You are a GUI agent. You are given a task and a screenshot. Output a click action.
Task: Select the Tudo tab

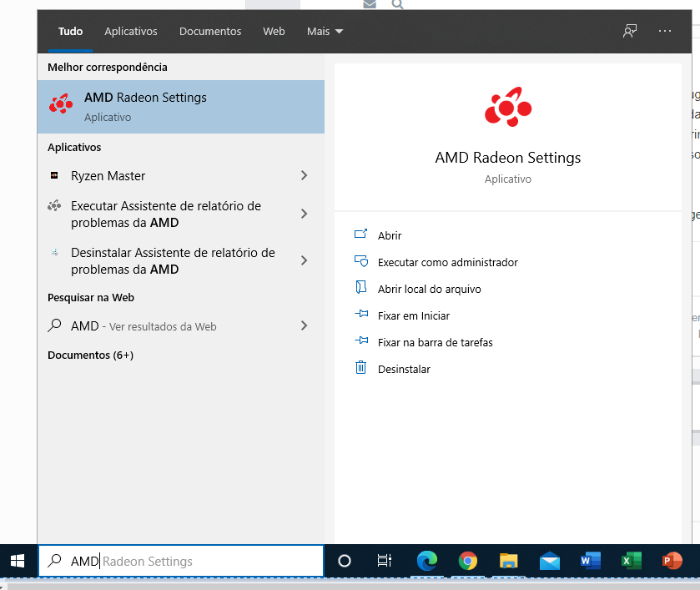pos(71,31)
